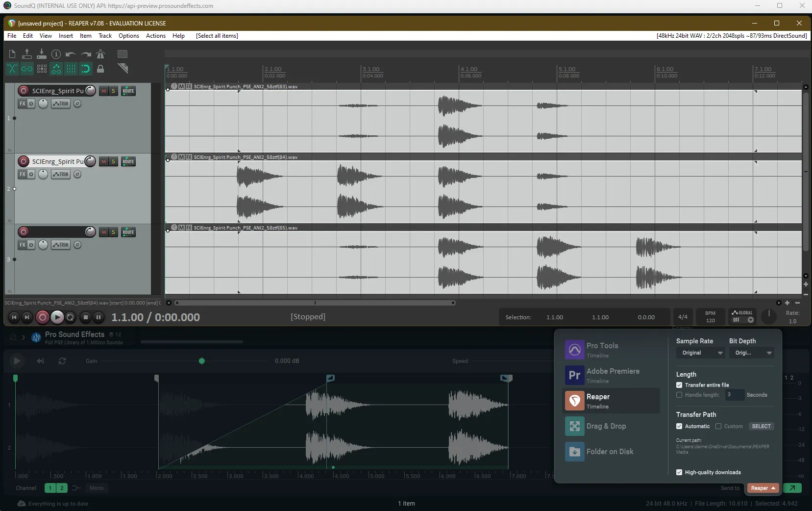Check the Custom transfer path checkbox

(x=718, y=426)
